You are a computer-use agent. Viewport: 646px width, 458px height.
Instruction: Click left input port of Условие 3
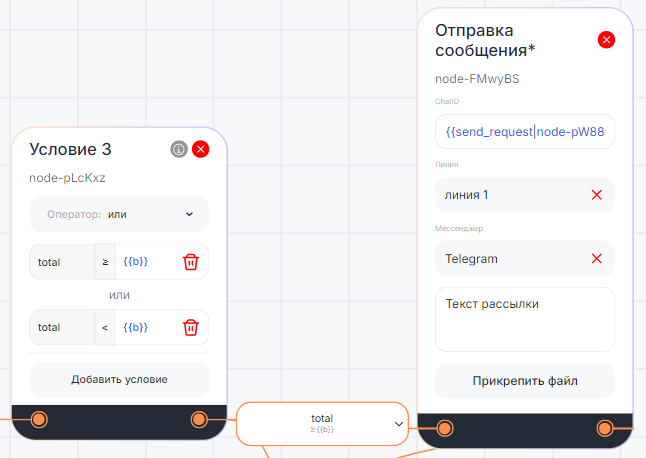[x=40, y=419]
